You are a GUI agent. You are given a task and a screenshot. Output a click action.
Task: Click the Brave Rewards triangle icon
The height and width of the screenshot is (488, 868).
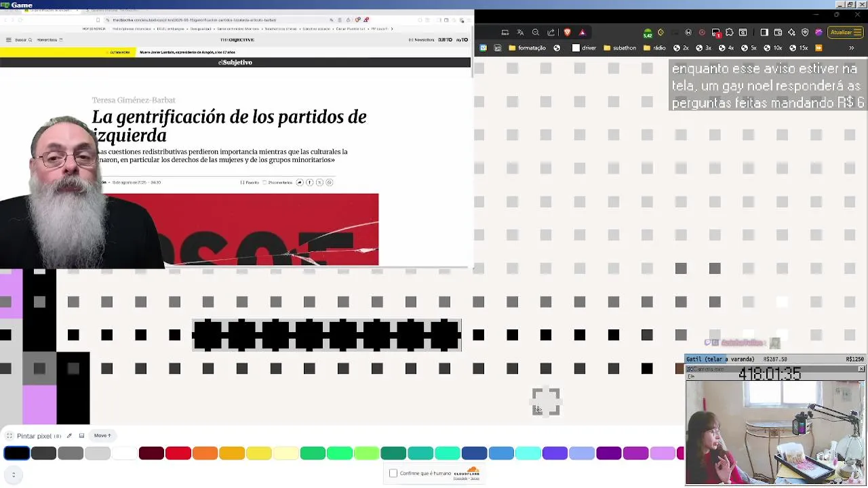[x=582, y=32]
